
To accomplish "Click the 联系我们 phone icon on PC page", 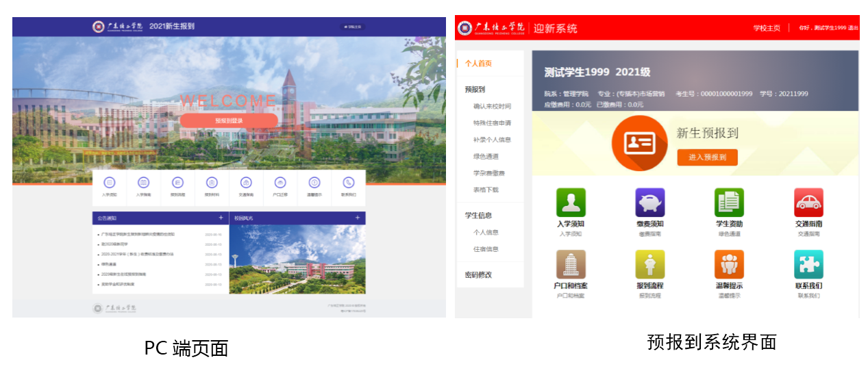I will (x=349, y=183).
